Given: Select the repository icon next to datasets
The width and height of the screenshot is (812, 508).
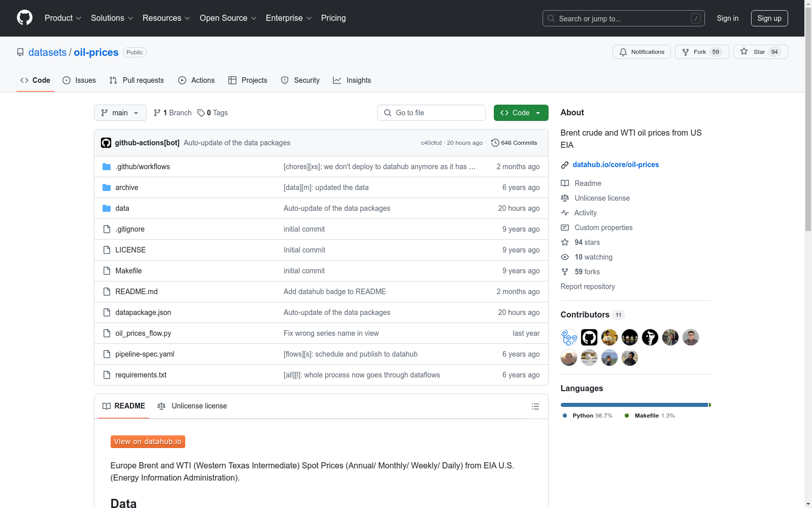Looking at the screenshot, I should click(x=20, y=52).
